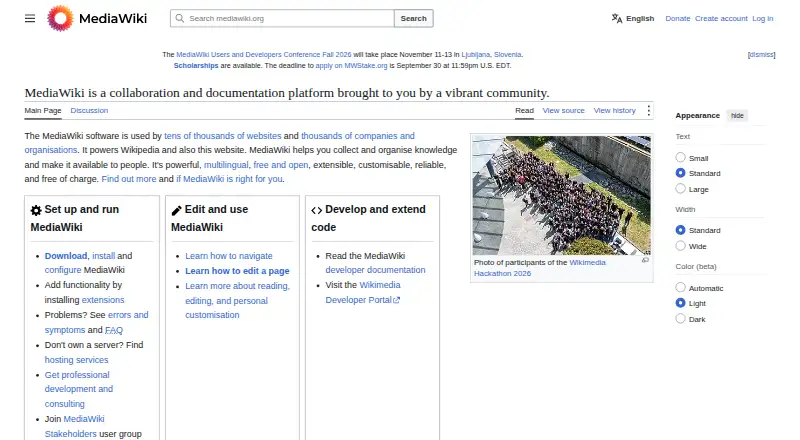The height and width of the screenshot is (440, 800).
Task: Click the MediaWiki sunflower logo
Action: coord(60,18)
